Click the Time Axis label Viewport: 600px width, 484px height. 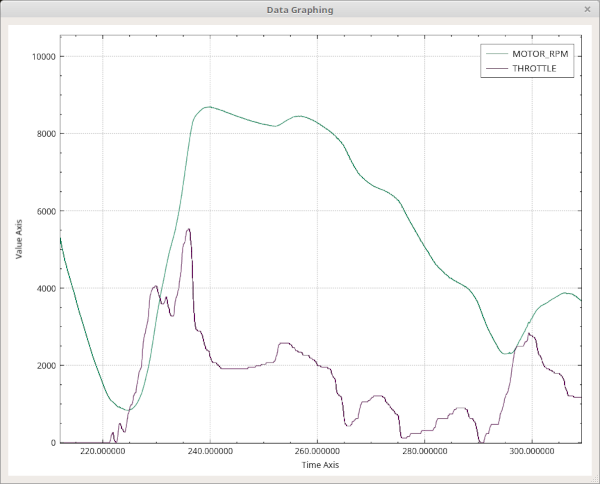coord(320,465)
